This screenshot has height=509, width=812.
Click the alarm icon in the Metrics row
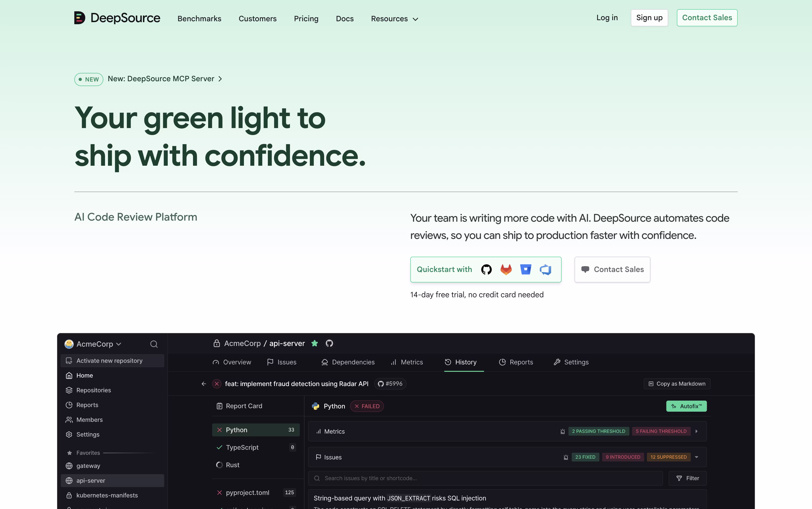[562, 431]
